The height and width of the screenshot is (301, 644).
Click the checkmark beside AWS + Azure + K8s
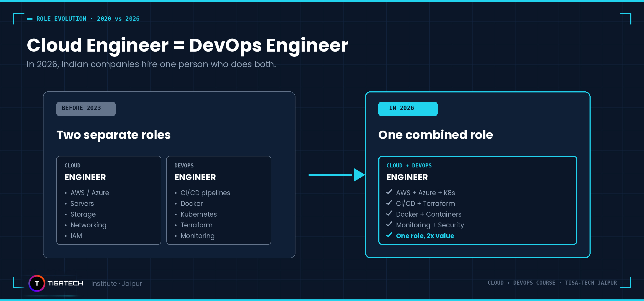click(389, 192)
